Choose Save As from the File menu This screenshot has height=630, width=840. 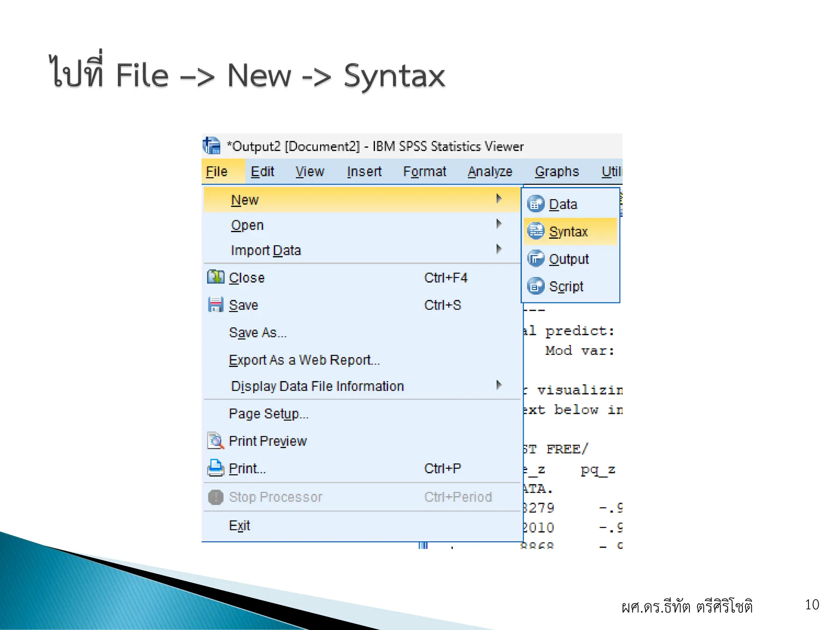click(258, 333)
